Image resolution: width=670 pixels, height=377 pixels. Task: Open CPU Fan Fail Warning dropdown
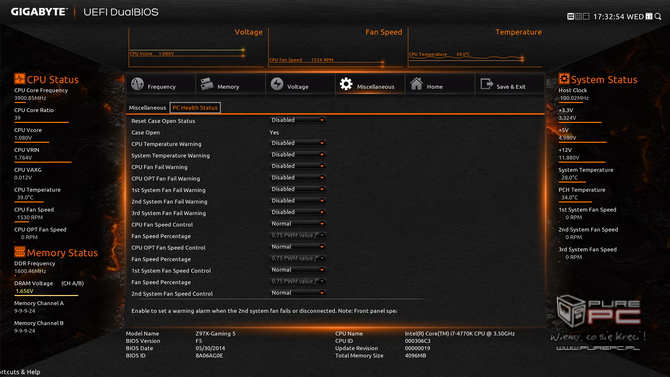(x=297, y=166)
